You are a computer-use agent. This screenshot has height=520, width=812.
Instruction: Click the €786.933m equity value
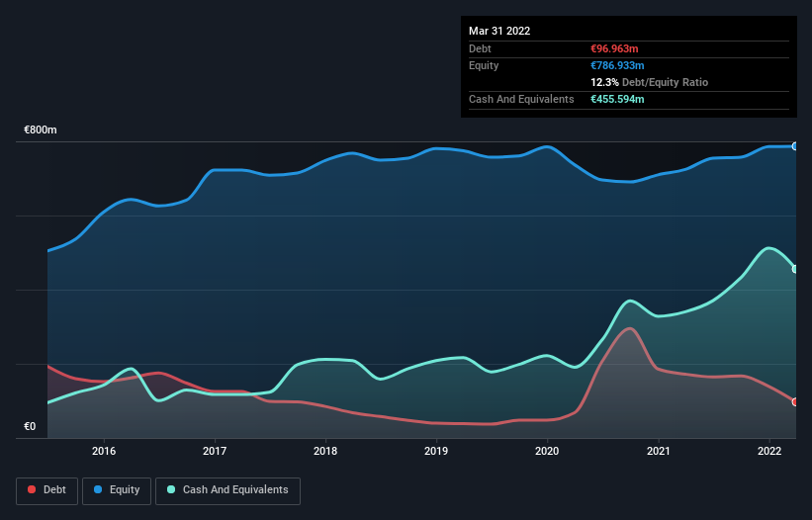[617, 65]
